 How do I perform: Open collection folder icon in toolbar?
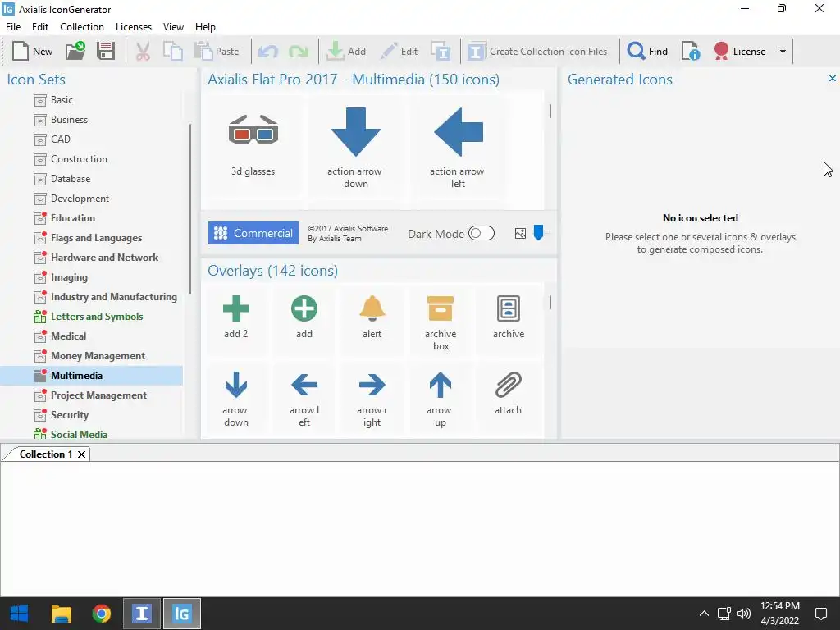pyautogui.click(x=75, y=52)
